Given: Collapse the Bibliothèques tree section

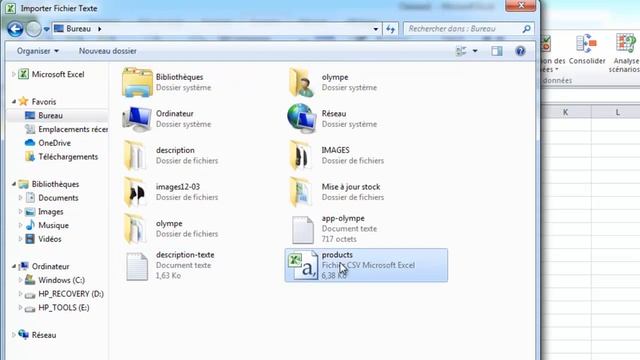Looking at the screenshot, I should coord(13,184).
